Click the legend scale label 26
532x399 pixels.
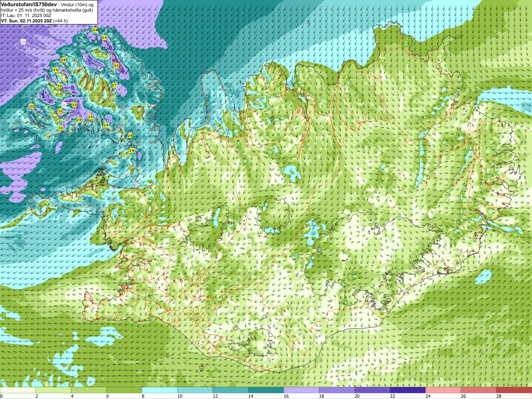[463, 396]
